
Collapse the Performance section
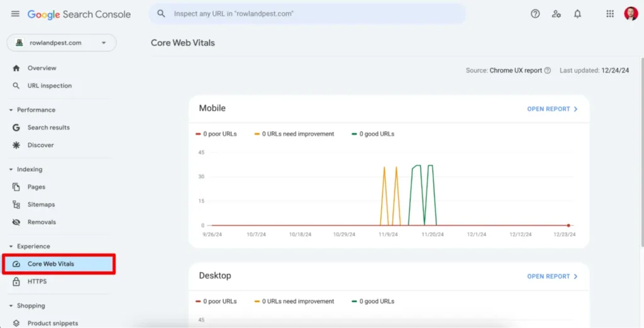click(x=11, y=110)
